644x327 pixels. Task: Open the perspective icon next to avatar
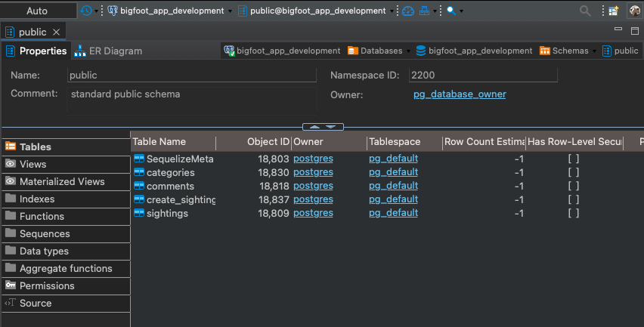coord(614,11)
